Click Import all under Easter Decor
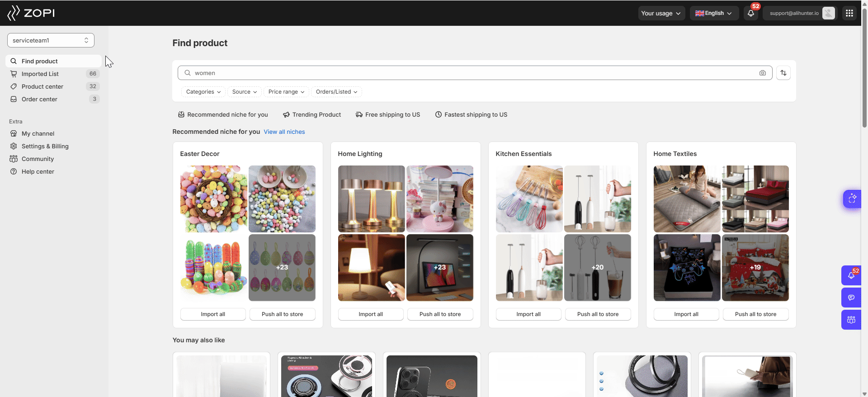The width and height of the screenshot is (868, 397). (213, 314)
